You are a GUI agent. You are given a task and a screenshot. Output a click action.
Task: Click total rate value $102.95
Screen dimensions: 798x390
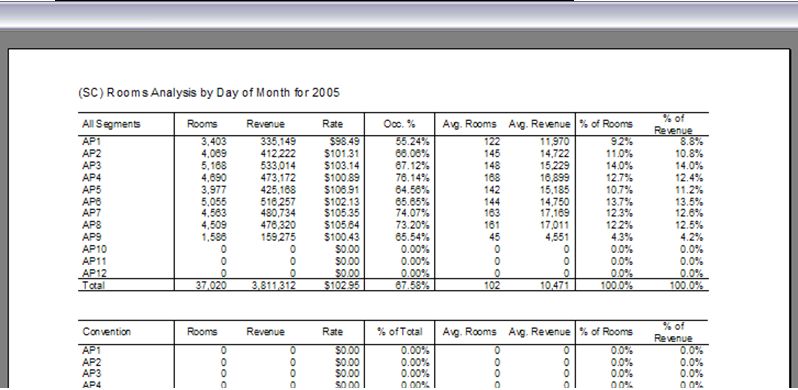(x=343, y=285)
